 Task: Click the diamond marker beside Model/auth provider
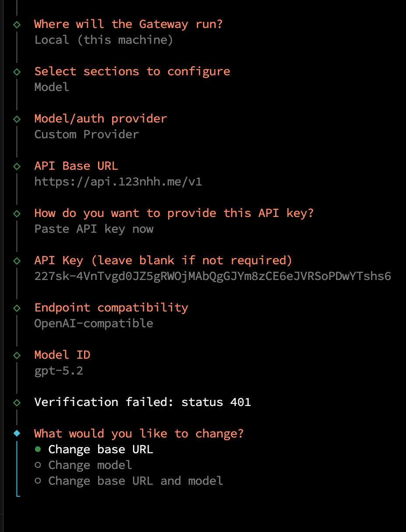click(17, 119)
